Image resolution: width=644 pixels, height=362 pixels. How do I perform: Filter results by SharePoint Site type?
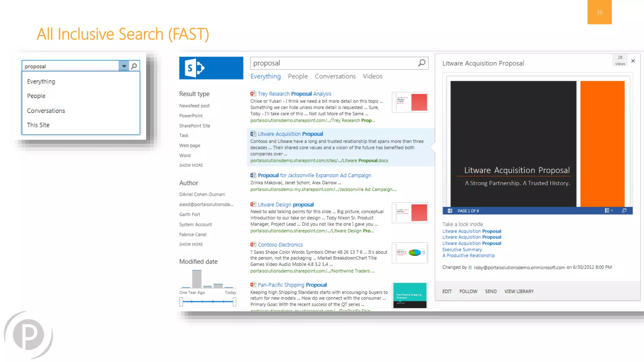click(195, 126)
